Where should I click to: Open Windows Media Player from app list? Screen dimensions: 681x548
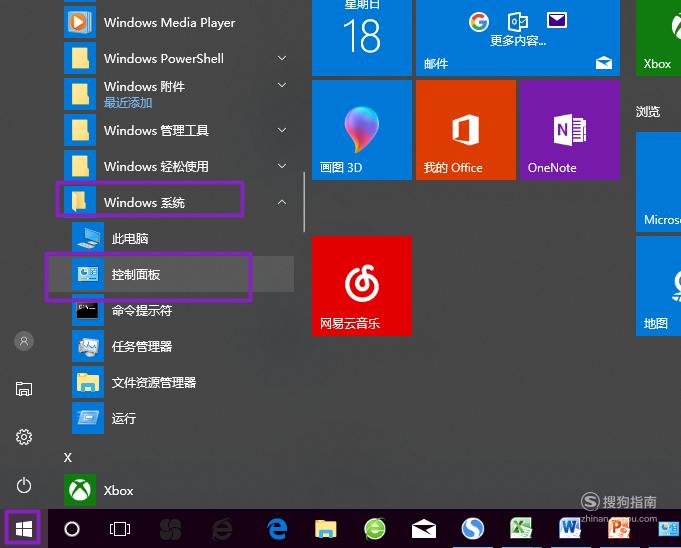tap(179, 22)
